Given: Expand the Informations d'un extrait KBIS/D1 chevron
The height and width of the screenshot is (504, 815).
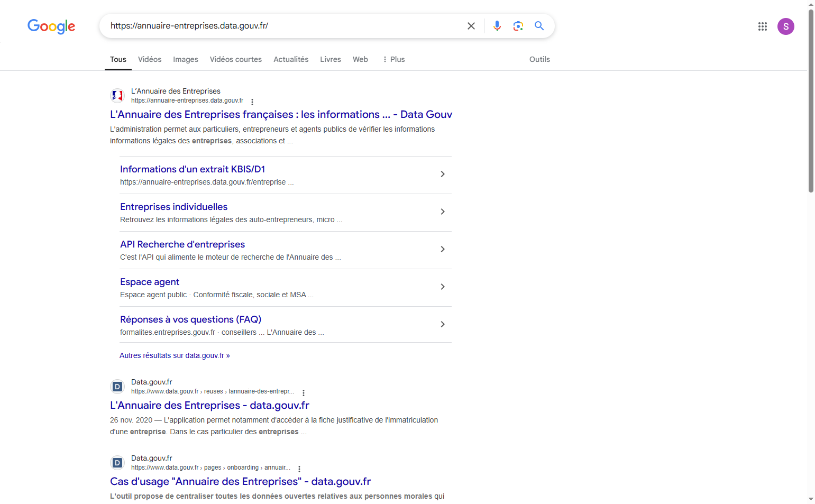Looking at the screenshot, I should click(443, 174).
